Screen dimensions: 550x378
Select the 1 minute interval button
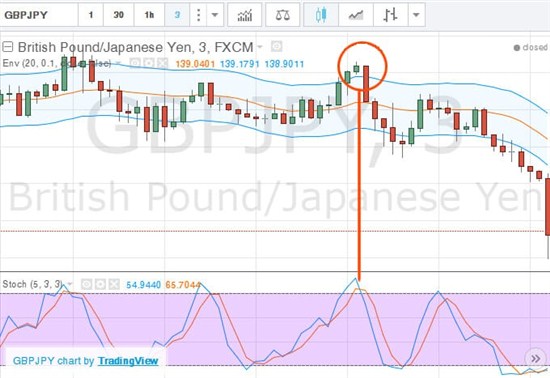click(x=91, y=15)
